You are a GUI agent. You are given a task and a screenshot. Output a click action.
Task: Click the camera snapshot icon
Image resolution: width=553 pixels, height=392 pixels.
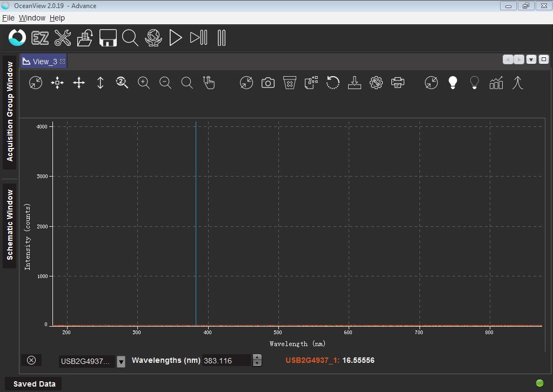(x=268, y=83)
